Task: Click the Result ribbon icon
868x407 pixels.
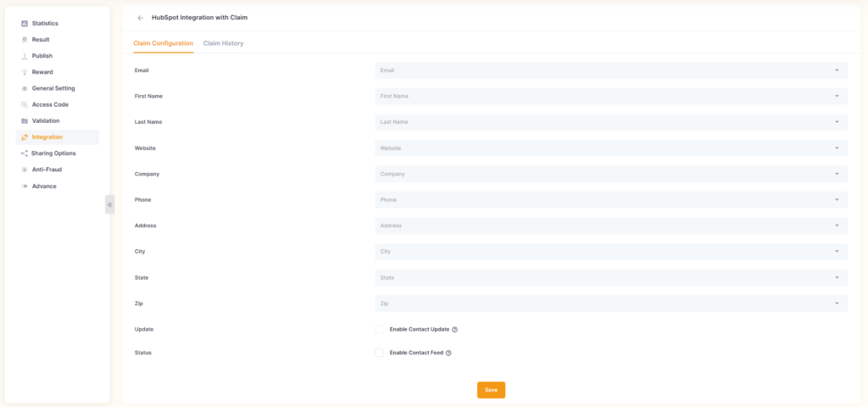Action: 25,40
